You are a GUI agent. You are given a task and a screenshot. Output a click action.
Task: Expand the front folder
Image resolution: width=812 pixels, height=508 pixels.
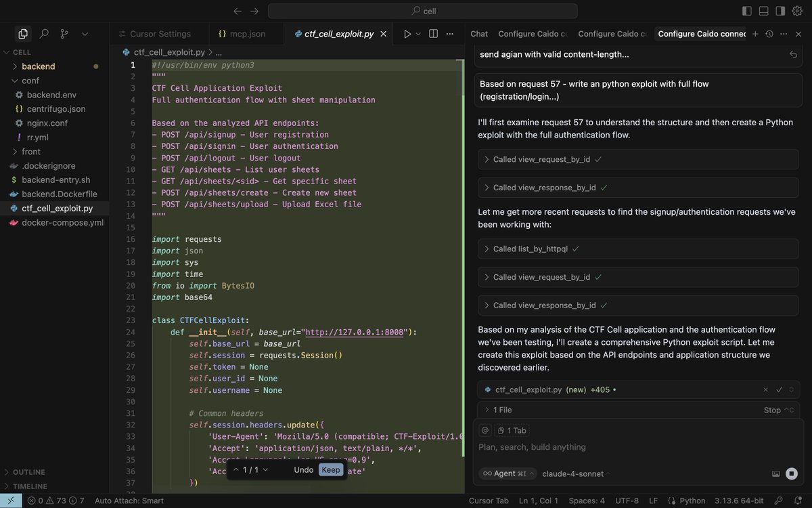point(54,152)
